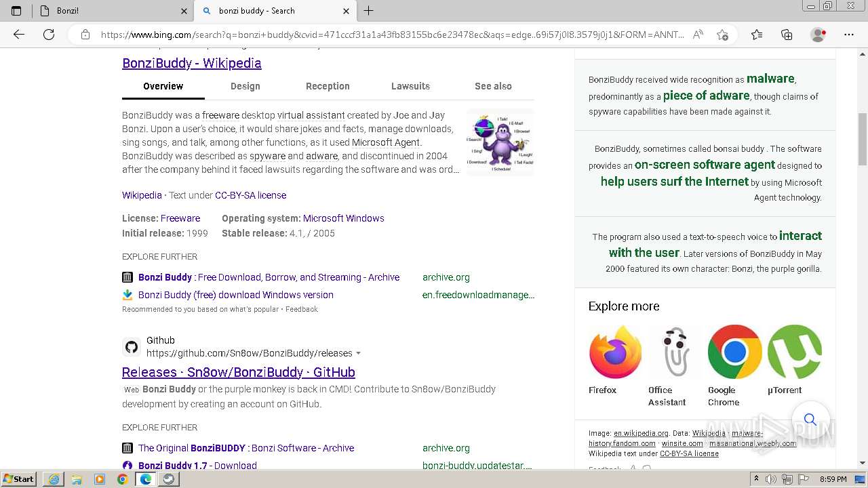
Task: Select the Design tab
Action: coord(245,86)
